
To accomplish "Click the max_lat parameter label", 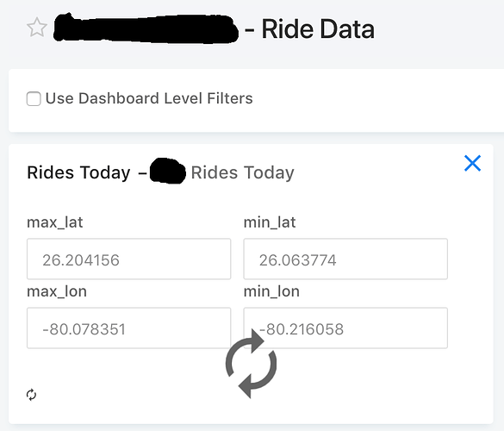I will (x=55, y=222).
